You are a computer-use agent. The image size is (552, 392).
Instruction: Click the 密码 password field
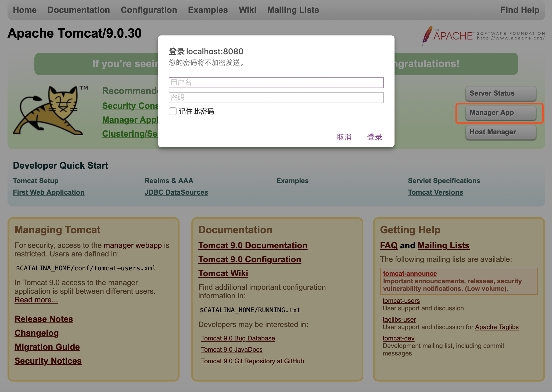[276, 98]
